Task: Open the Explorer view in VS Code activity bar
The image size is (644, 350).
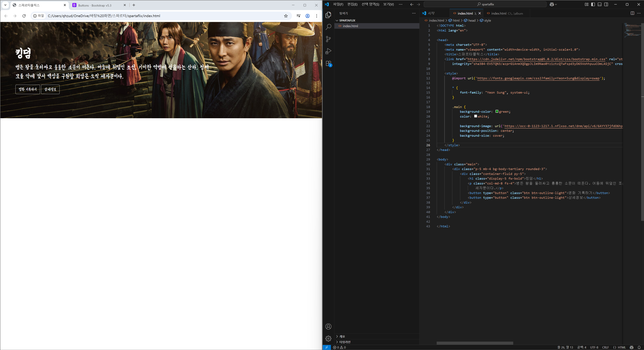Action: (x=328, y=15)
